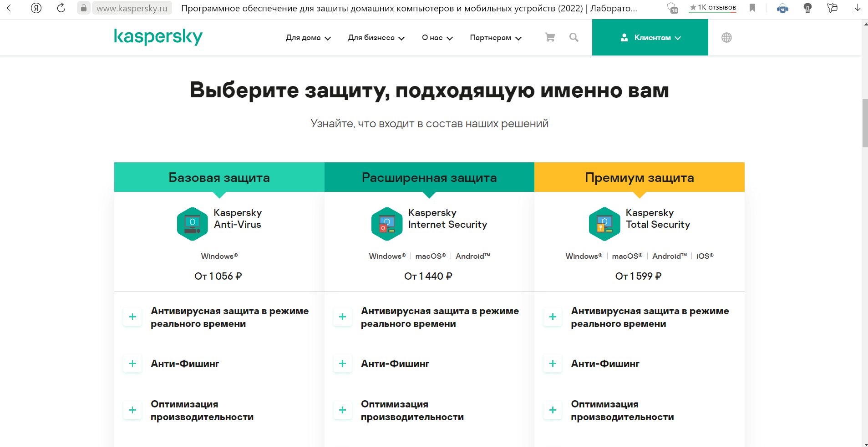Click the page title text in browser bar
Image resolution: width=868 pixels, height=447 pixels.
(409, 8)
